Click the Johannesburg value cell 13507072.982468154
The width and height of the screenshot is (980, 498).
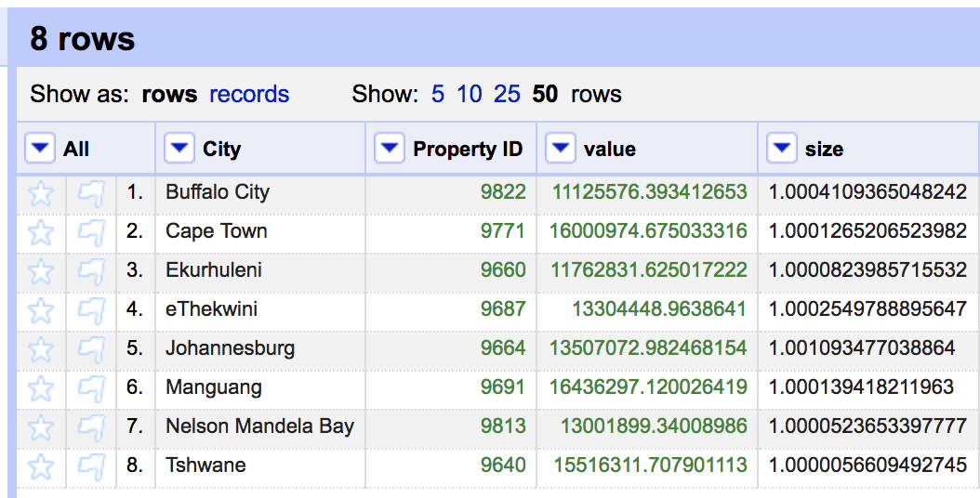[648, 349]
